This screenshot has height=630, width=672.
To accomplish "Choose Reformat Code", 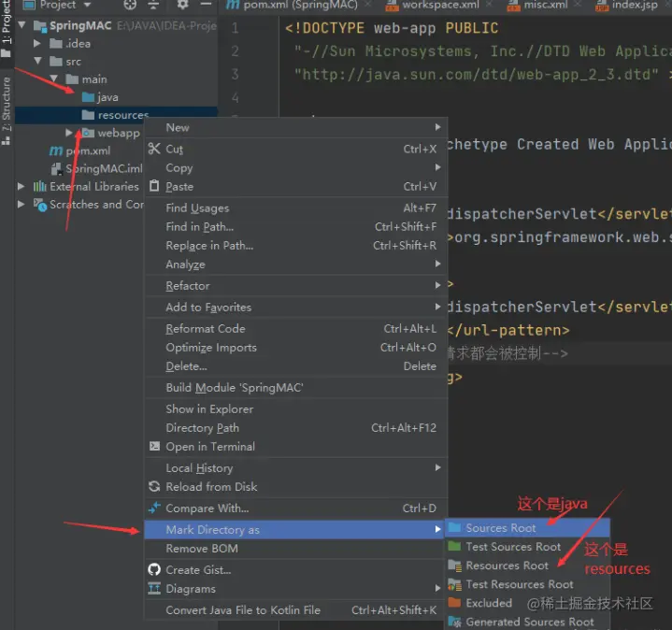I will [x=295, y=329].
